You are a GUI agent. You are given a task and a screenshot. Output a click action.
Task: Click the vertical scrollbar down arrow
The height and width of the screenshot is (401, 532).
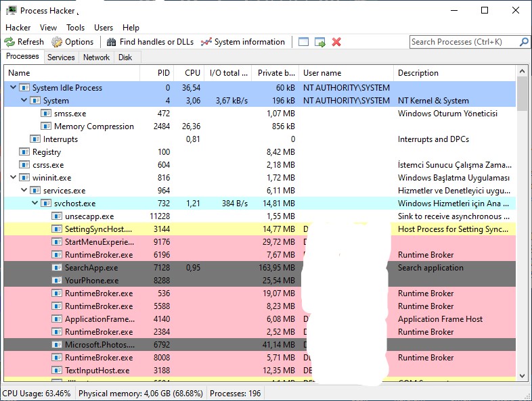pos(522,375)
